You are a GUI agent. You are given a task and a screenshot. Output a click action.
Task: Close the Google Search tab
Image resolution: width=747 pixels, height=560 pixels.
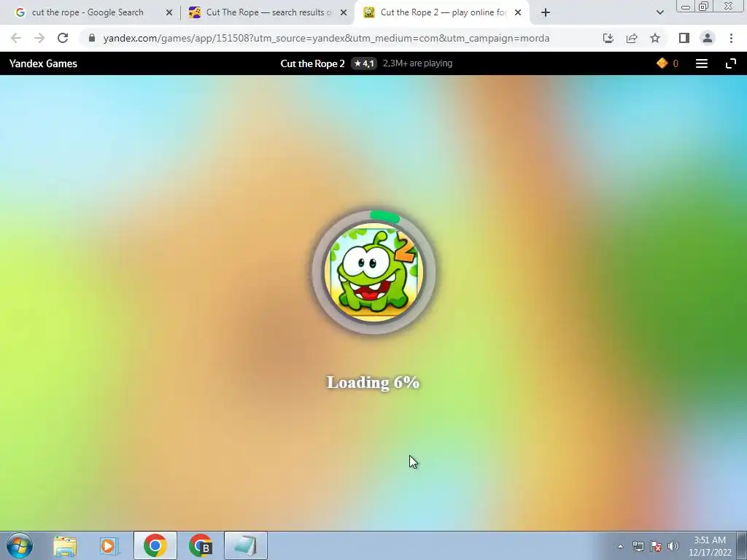pyautogui.click(x=169, y=12)
